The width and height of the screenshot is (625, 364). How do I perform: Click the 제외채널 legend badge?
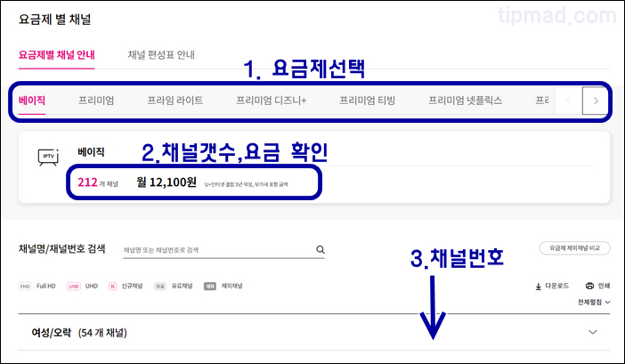point(210,287)
